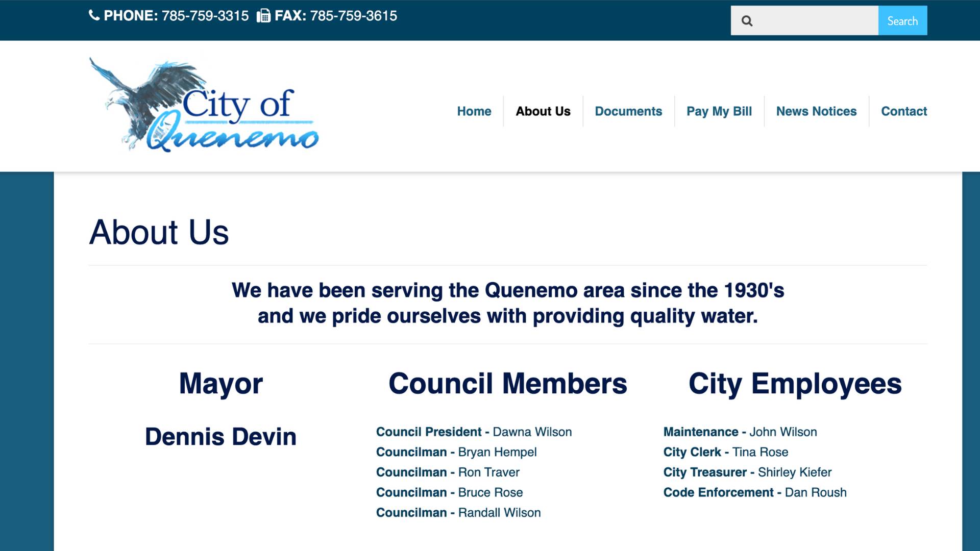
Task: Click the magnifying glass search icon
Action: point(747,21)
